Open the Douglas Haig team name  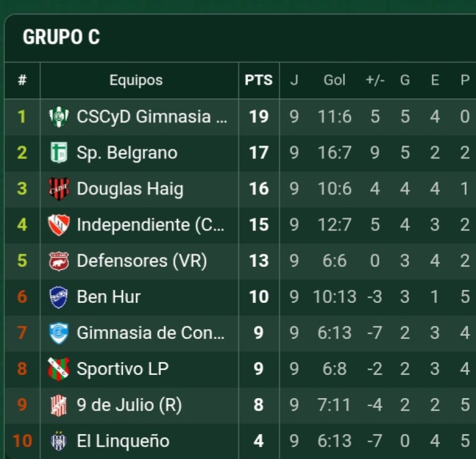click(130, 188)
